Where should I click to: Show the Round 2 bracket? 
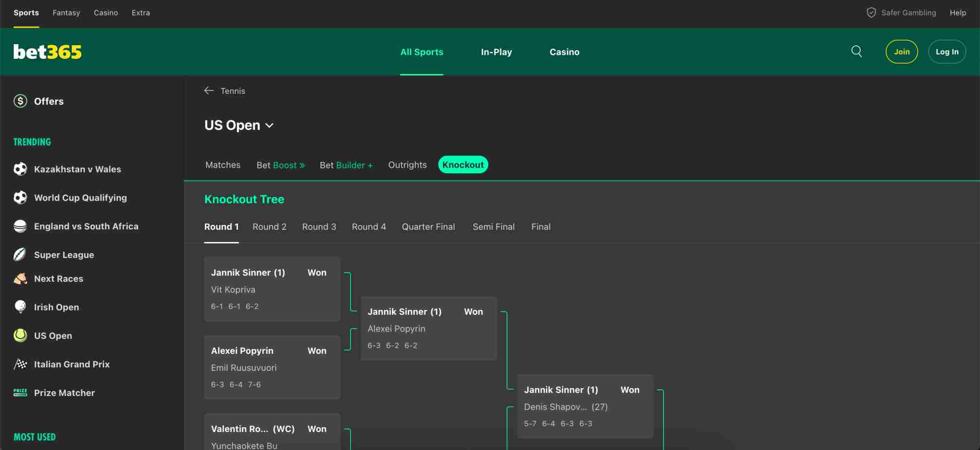coord(269,227)
